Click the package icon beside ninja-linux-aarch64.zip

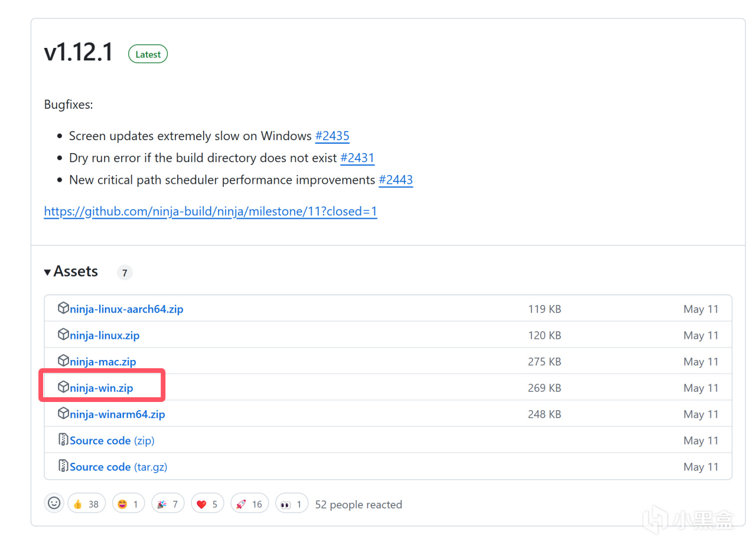(x=63, y=308)
